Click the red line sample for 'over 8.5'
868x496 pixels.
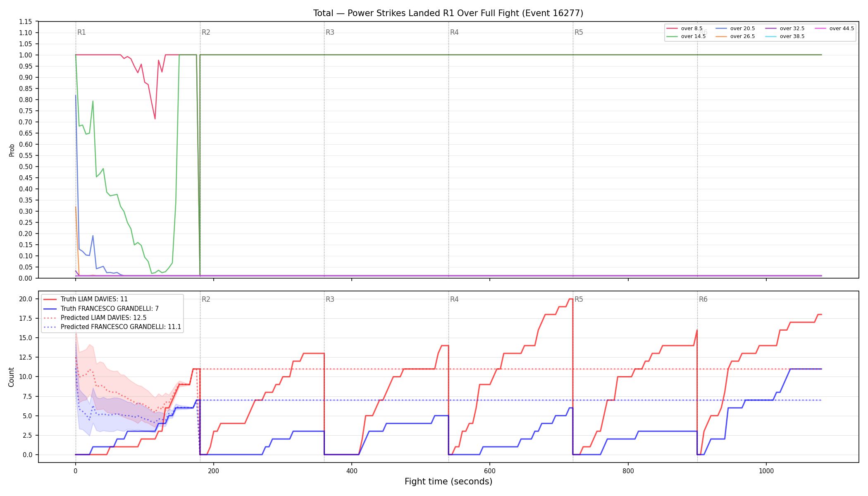tap(672, 29)
